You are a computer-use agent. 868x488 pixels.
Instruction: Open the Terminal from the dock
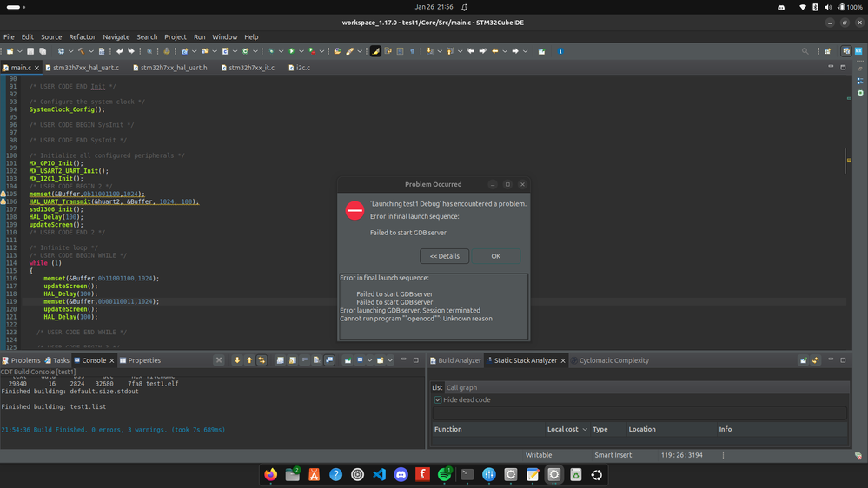[467, 474]
